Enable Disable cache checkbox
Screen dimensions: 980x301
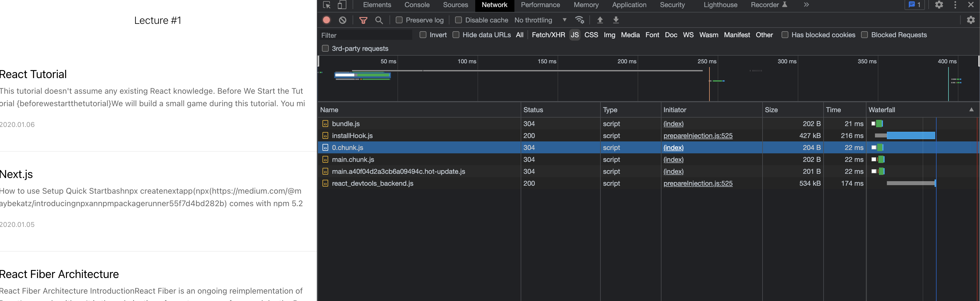[458, 20]
